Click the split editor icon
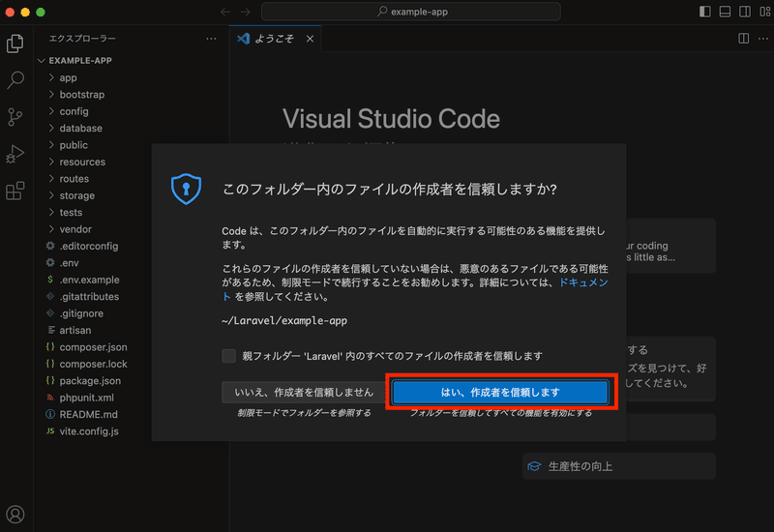 [x=743, y=39]
